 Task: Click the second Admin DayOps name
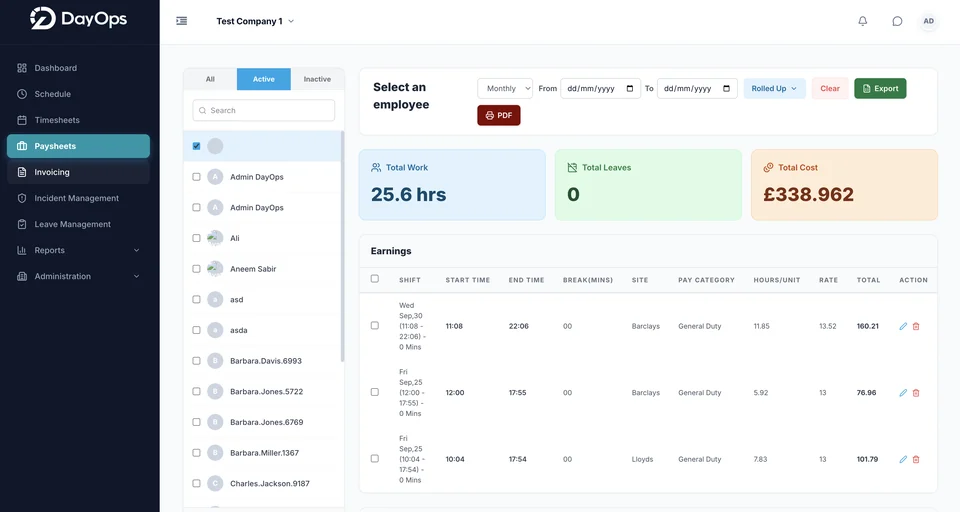pyautogui.click(x=257, y=208)
